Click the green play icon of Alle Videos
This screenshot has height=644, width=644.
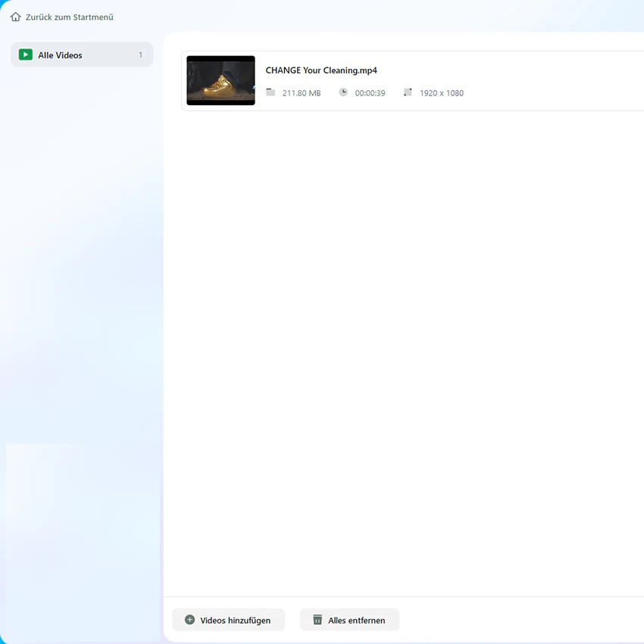tap(26, 55)
